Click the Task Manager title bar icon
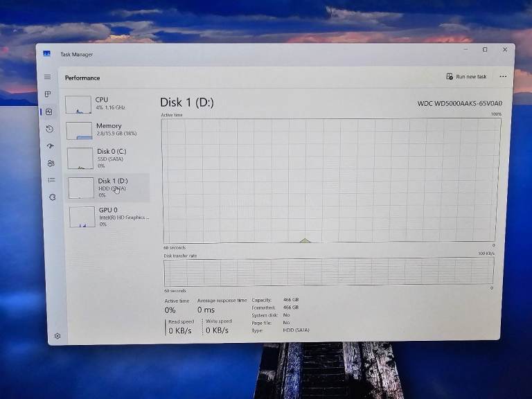The height and width of the screenshot is (399, 532). 47,53
